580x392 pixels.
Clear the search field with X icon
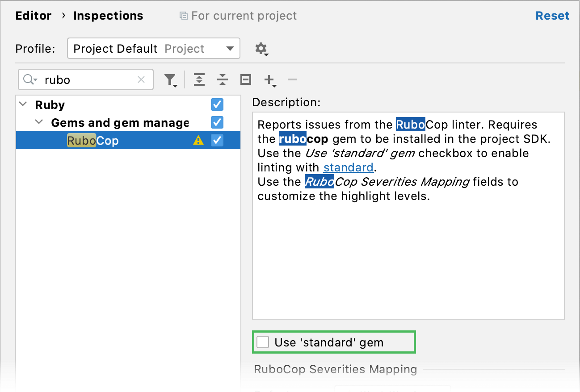coord(141,80)
